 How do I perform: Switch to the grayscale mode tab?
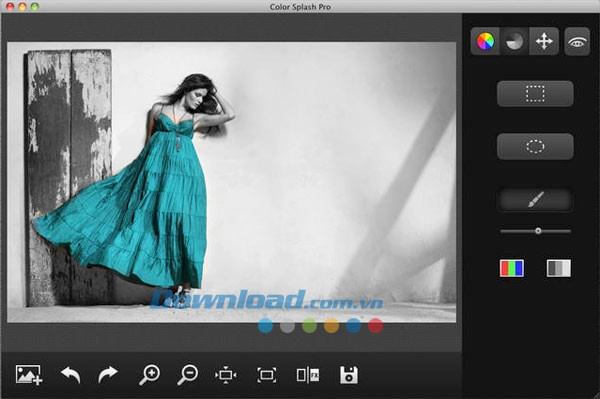pos(514,41)
